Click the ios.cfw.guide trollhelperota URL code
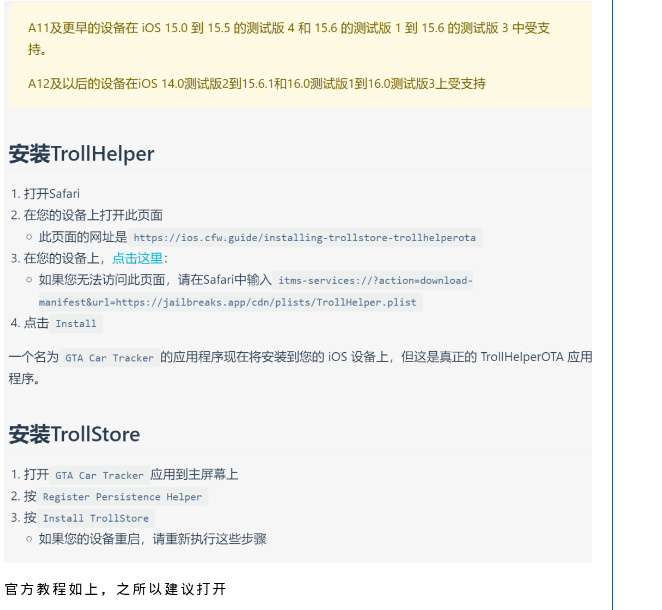The width and height of the screenshot is (662, 610). tap(305, 238)
